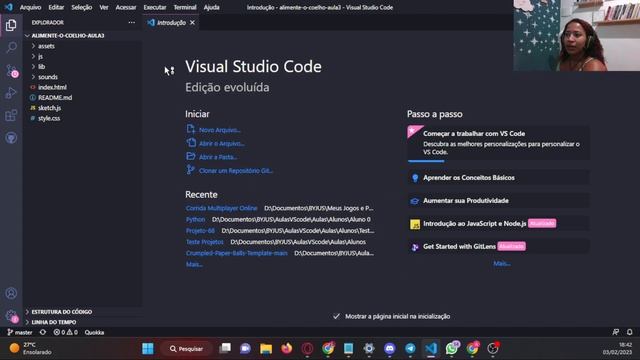Open the GitLens view icon
The image size is (640, 360).
(x=11, y=138)
